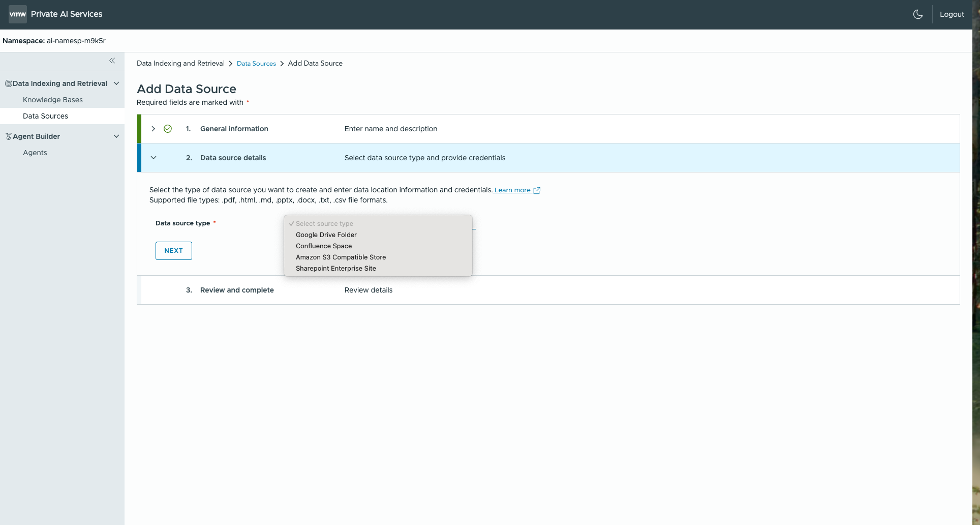Click the Data Indexing and Retrieval section icon

tap(8, 83)
